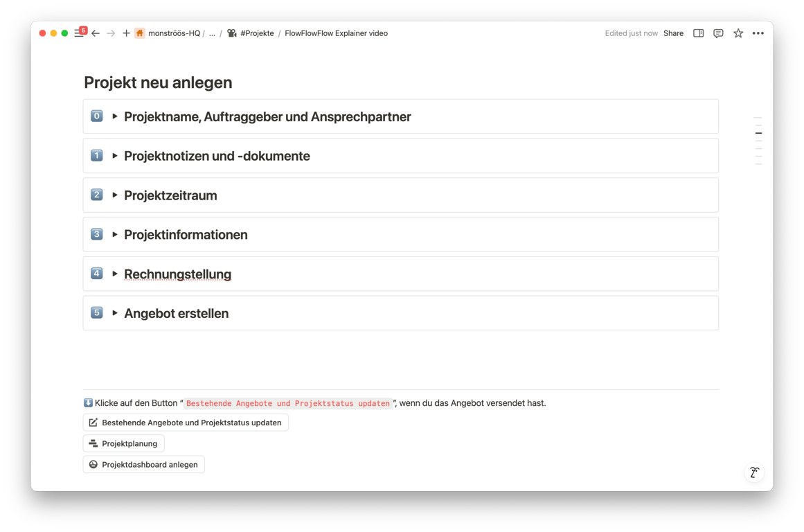Click the back navigation arrow
This screenshot has height=532, width=804.
click(x=96, y=33)
